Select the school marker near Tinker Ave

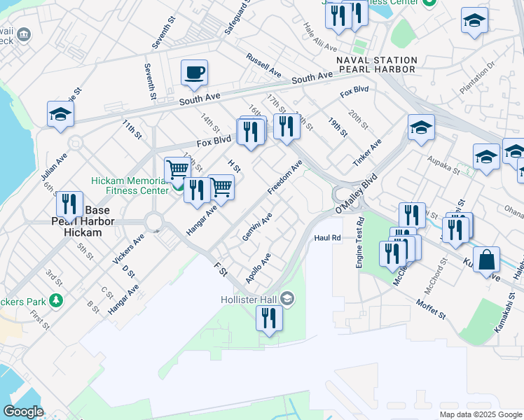click(x=422, y=129)
